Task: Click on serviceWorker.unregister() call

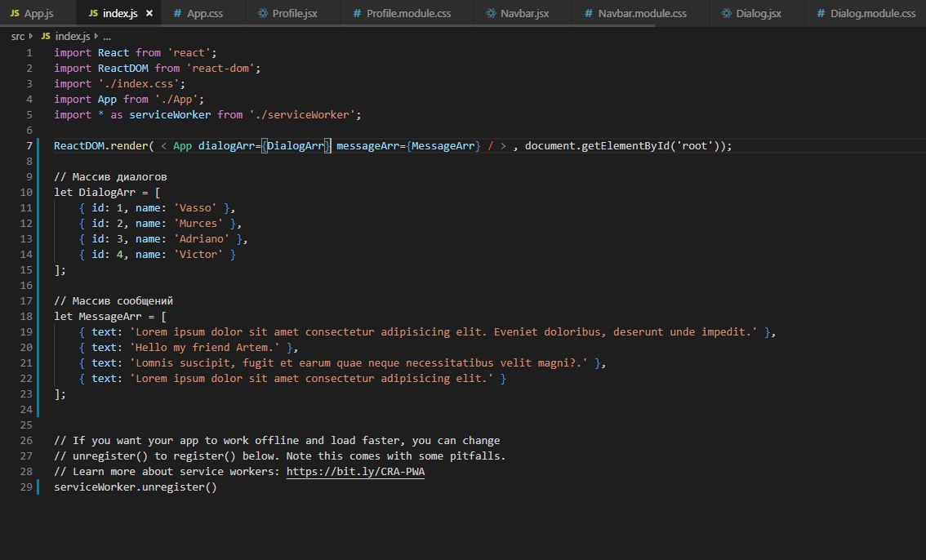Action: pyautogui.click(x=135, y=487)
